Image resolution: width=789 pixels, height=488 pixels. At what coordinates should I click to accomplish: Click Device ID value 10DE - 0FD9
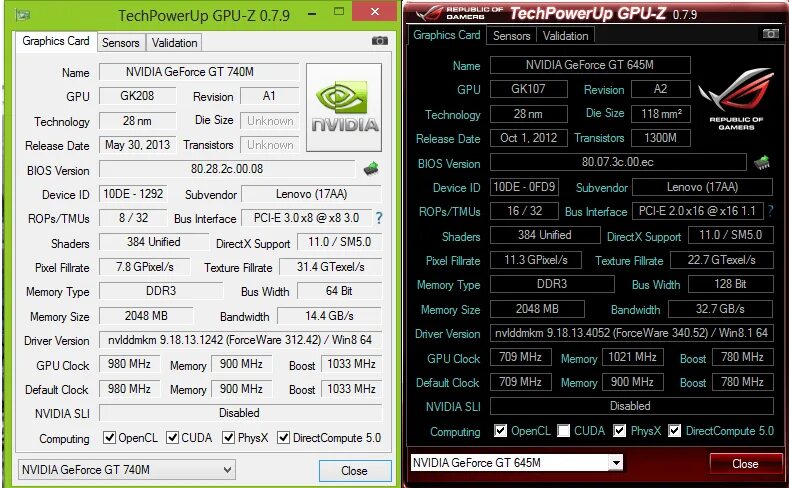coord(524,187)
